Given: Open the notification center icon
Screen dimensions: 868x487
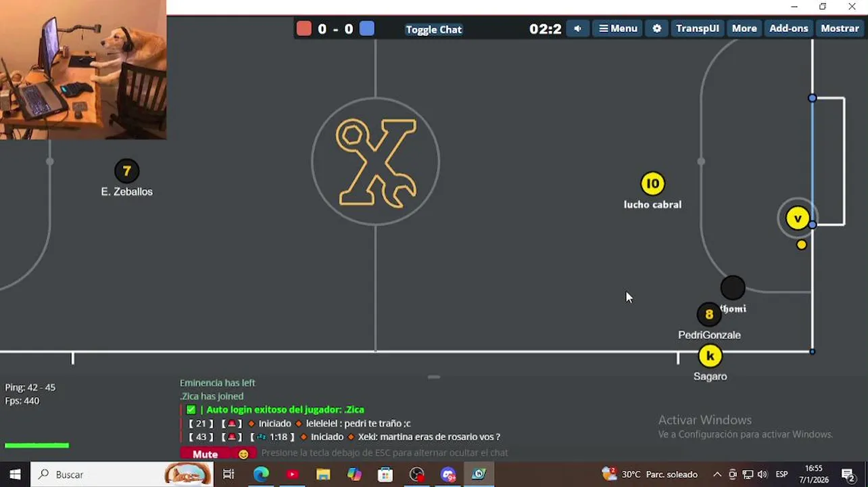Looking at the screenshot, I should pyautogui.click(x=848, y=474).
